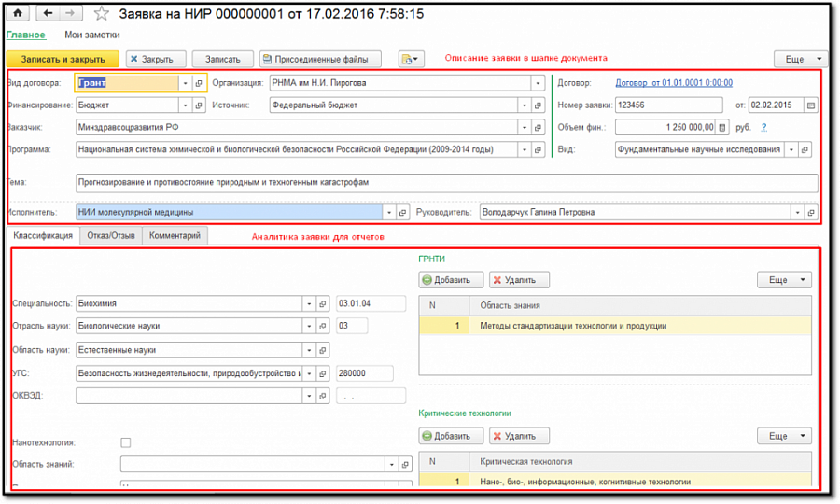This screenshot has height=504, width=840.
Task: Click the Тема text field
Action: (447, 183)
